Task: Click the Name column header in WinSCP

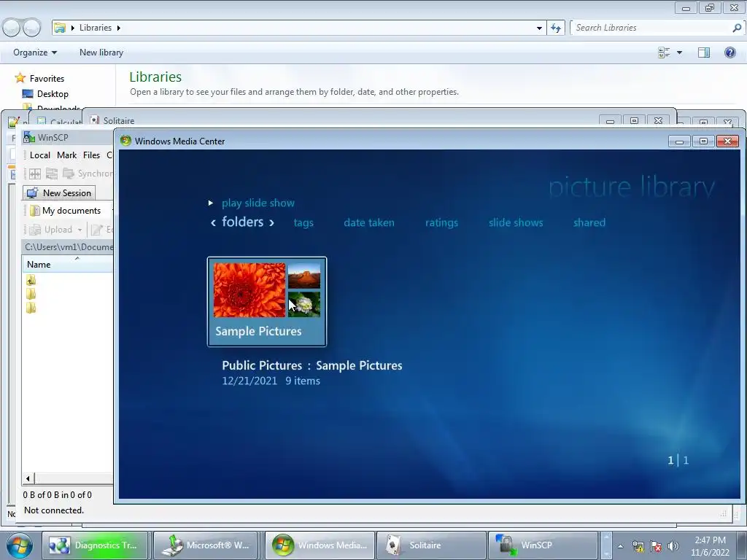Action: [67, 264]
